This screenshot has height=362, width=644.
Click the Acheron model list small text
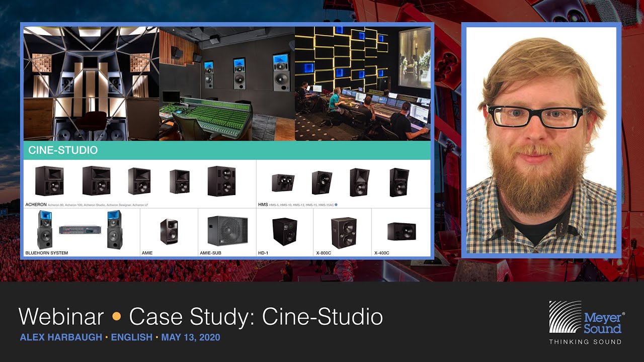pyautogui.click(x=98, y=206)
